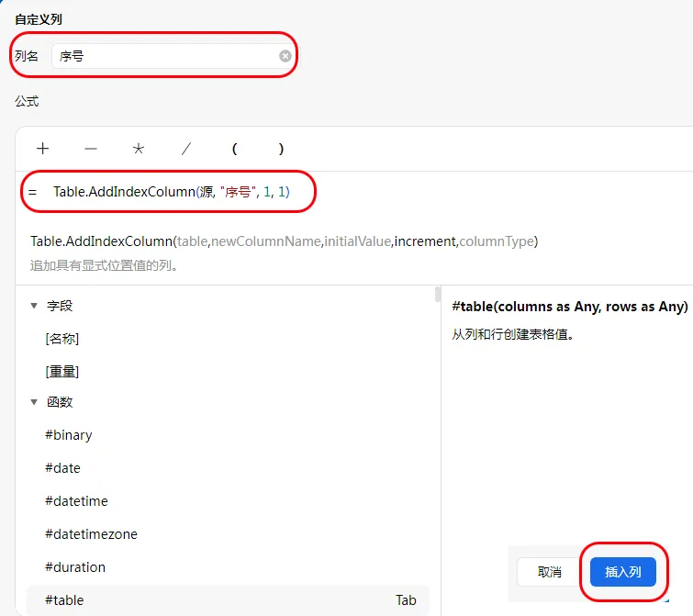This screenshot has height=616, width=693.
Task: Choose the #datetimezone function
Action: click(x=91, y=534)
